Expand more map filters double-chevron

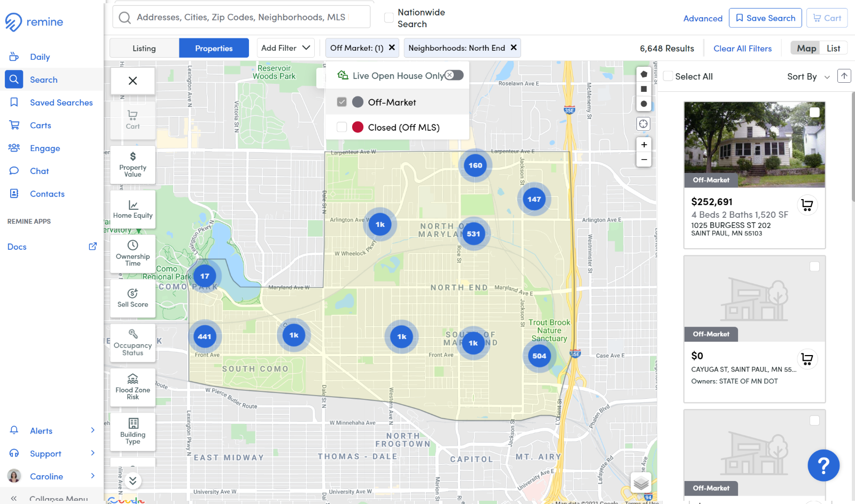(133, 481)
